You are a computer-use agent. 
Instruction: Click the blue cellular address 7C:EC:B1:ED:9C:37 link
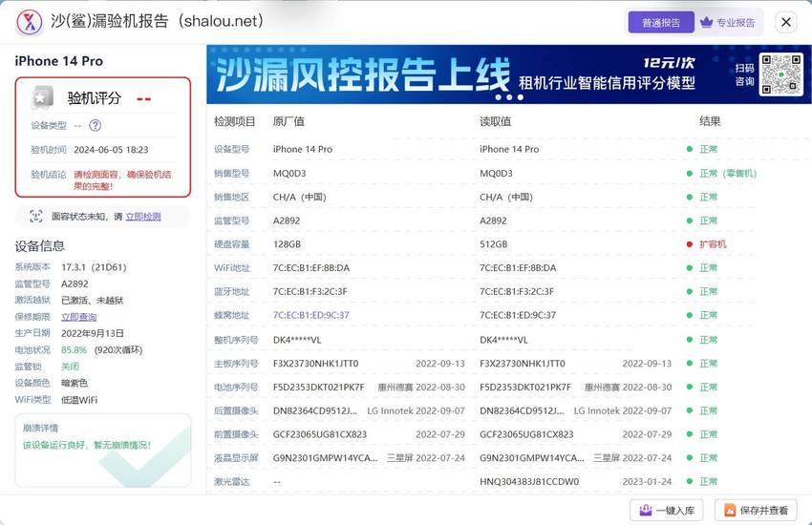click(x=310, y=315)
